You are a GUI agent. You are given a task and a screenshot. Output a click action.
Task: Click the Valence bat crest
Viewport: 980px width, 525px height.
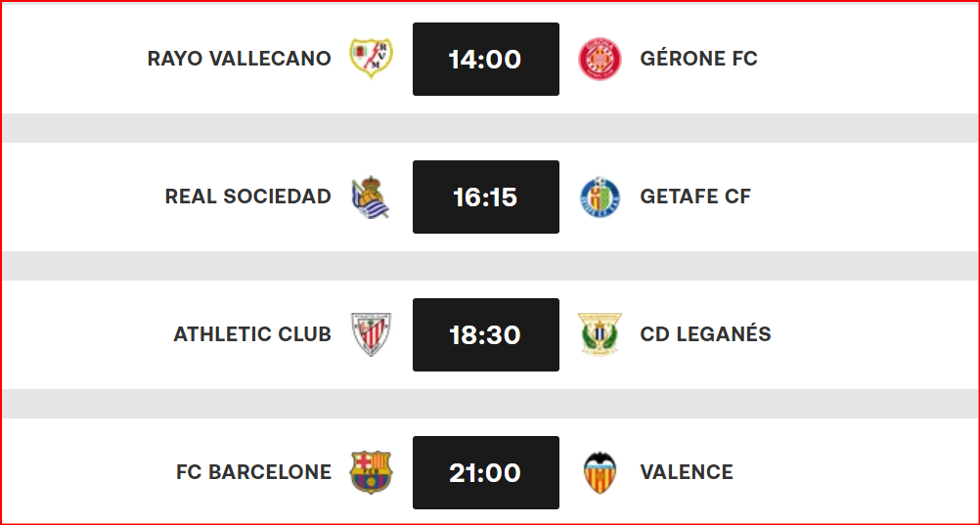point(600,472)
